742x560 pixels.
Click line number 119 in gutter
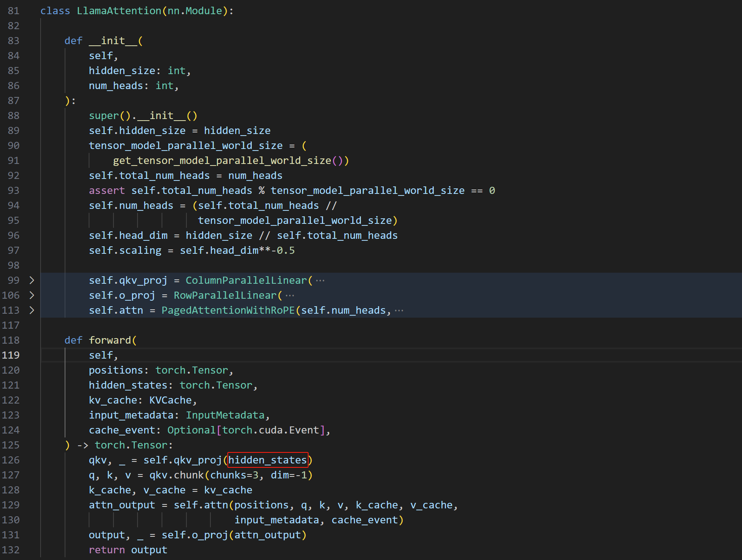click(x=11, y=355)
